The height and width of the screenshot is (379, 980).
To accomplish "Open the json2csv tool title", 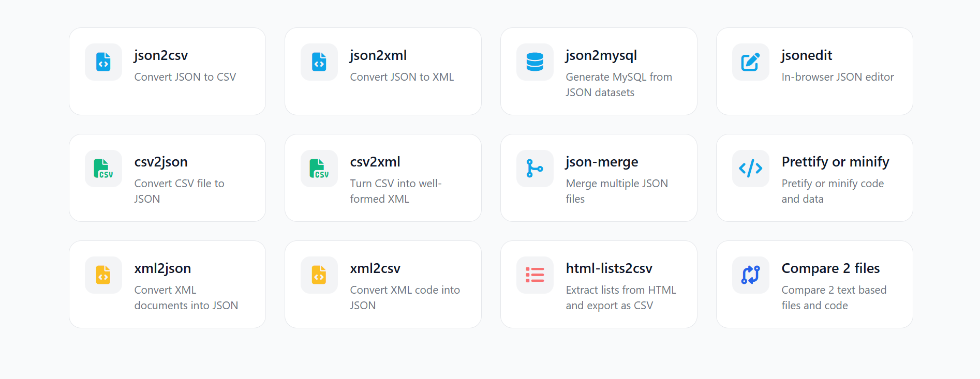I will tap(161, 55).
